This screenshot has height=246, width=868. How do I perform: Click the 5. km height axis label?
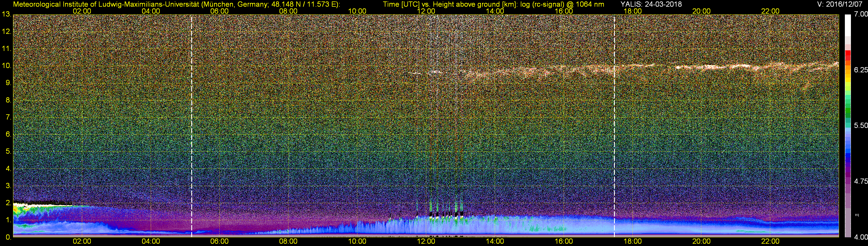pyautogui.click(x=8, y=151)
